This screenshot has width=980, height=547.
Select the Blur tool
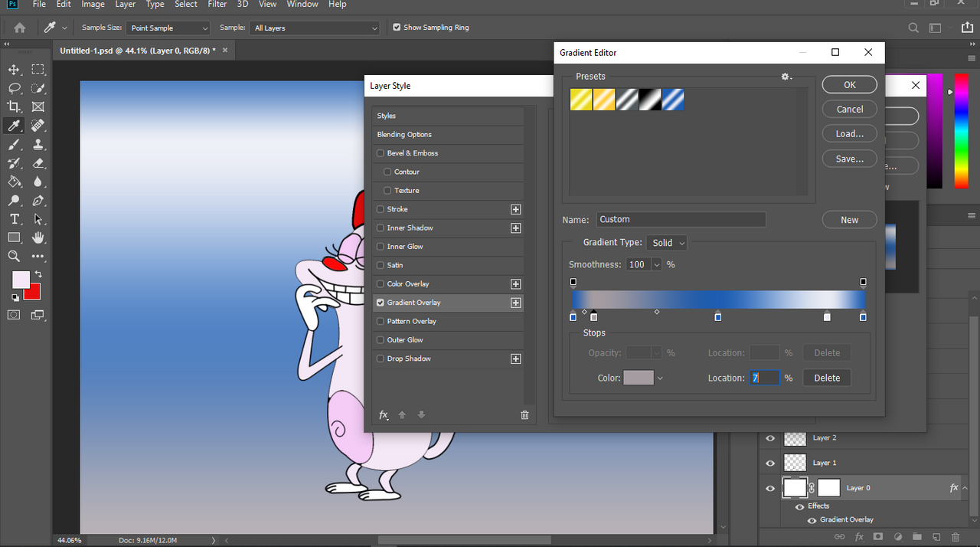tap(38, 182)
